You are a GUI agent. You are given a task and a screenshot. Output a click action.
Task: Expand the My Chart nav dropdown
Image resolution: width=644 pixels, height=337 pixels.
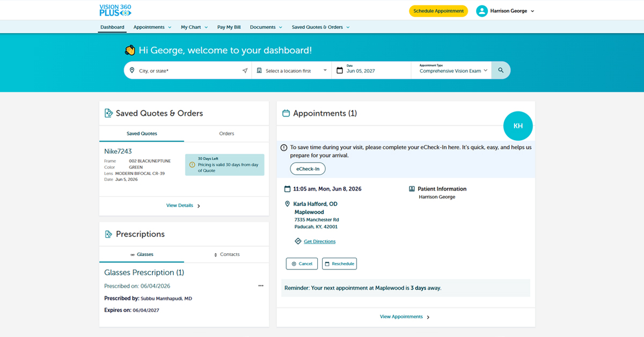point(206,27)
